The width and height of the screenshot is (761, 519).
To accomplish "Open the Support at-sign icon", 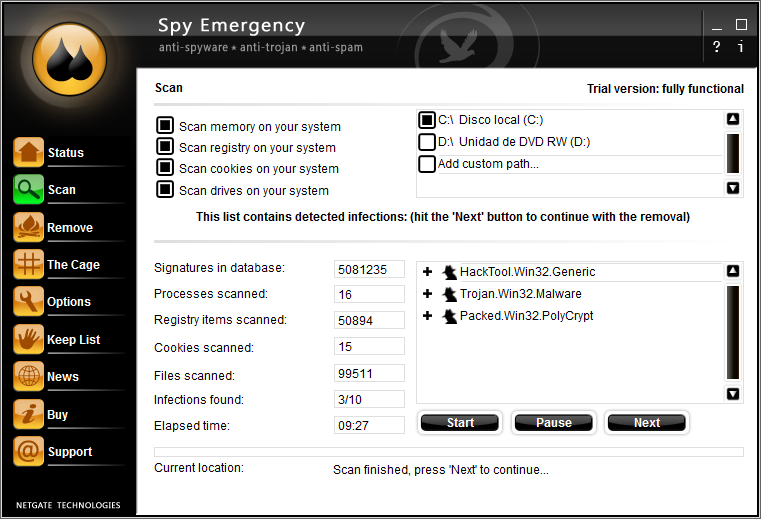I will [28, 451].
